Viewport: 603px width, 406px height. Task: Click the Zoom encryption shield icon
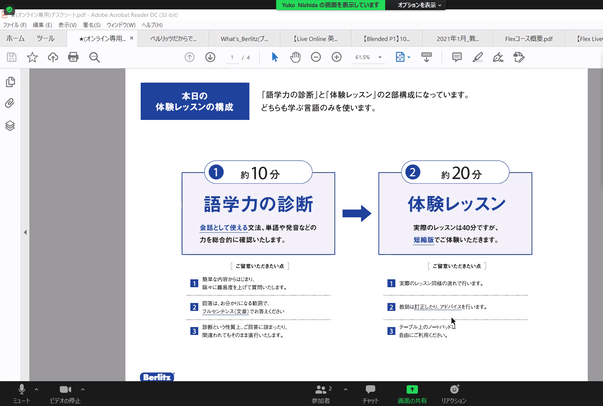[x=9, y=9]
